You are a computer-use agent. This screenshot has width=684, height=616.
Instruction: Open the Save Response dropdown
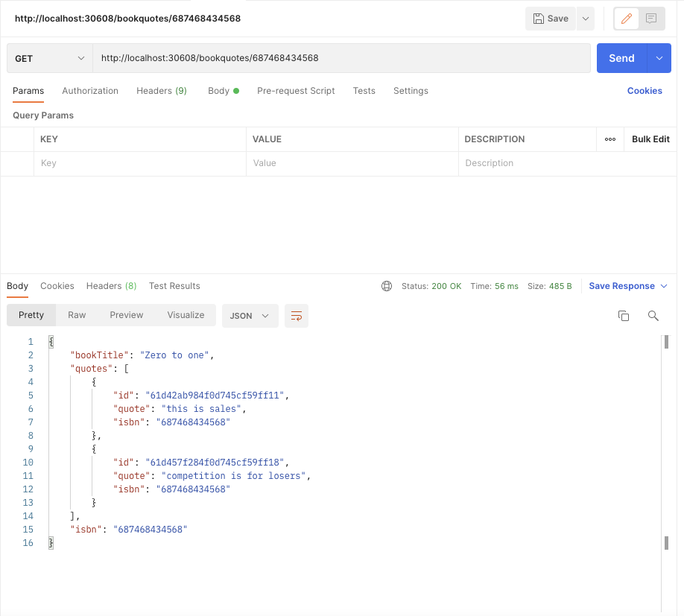pyautogui.click(x=627, y=285)
